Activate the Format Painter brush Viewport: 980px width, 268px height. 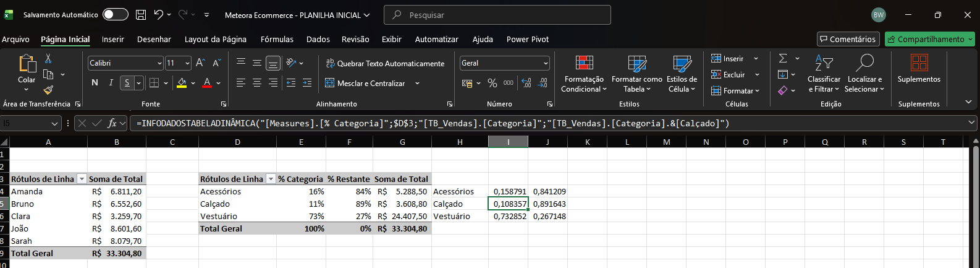(48, 90)
